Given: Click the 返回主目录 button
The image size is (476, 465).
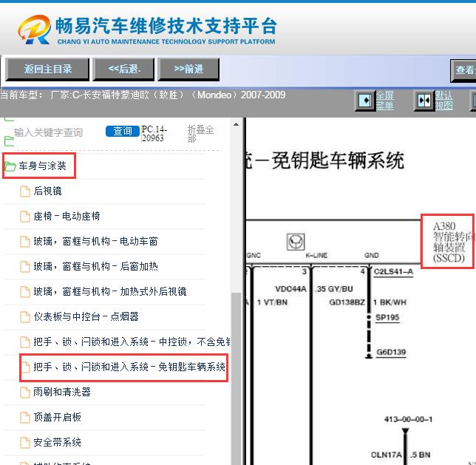Looking at the screenshot, I should click(x=47, y=69).
